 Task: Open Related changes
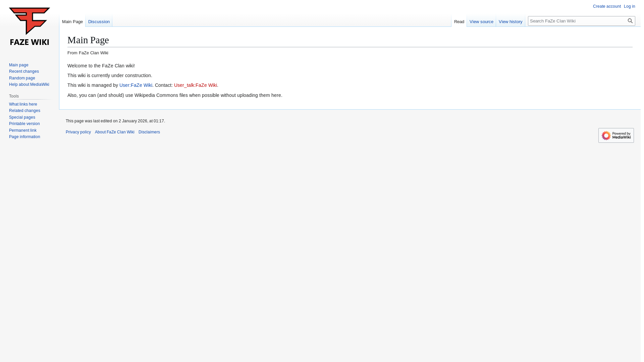tap(24, 111)
